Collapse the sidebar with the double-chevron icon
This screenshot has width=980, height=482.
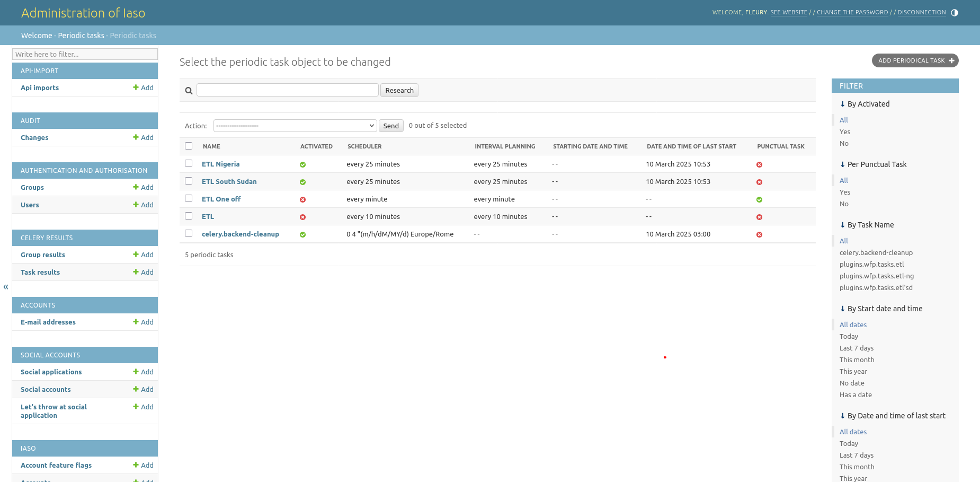click(x=6, y=287)
